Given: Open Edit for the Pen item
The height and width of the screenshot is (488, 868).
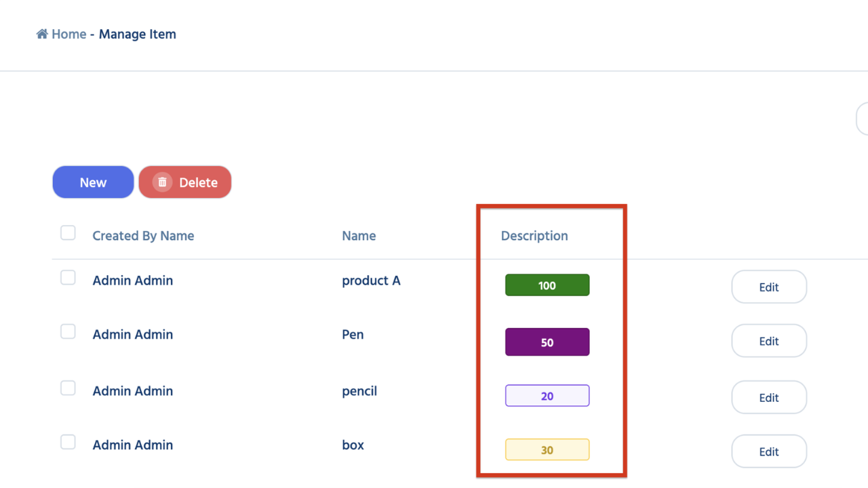Looking at the screenshot, I should click(768, 341).
